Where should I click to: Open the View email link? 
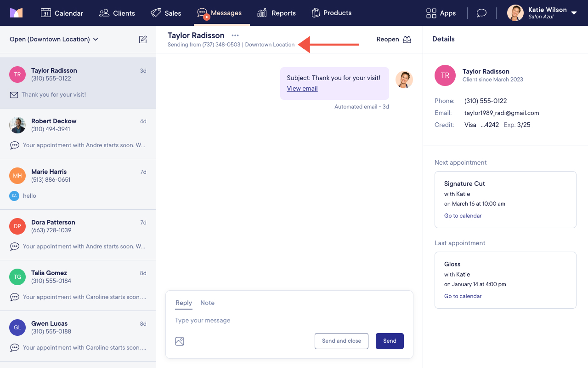point(302,88)
